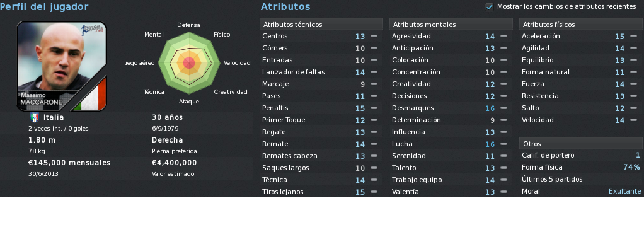Viewport: 644px width, 227px height.
Task: Click the change indicator beside Centros
Action: [374, 36]
